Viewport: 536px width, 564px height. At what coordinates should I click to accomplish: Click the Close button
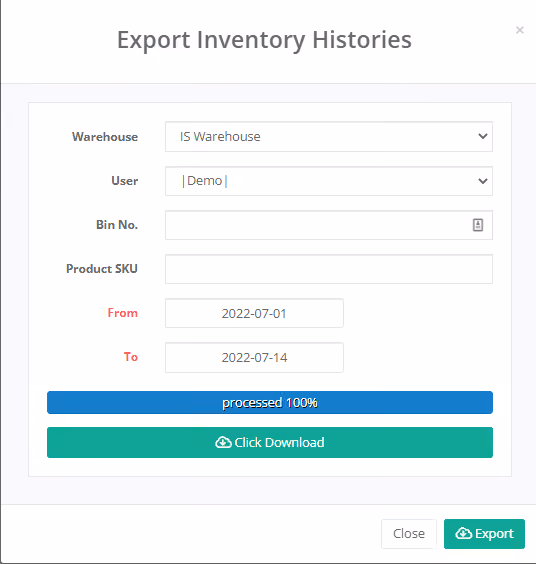(409, 534)
